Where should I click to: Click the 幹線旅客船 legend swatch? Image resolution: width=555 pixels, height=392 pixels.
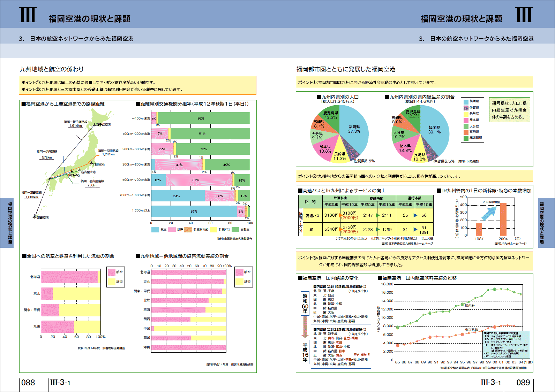(x=188, y=230)
